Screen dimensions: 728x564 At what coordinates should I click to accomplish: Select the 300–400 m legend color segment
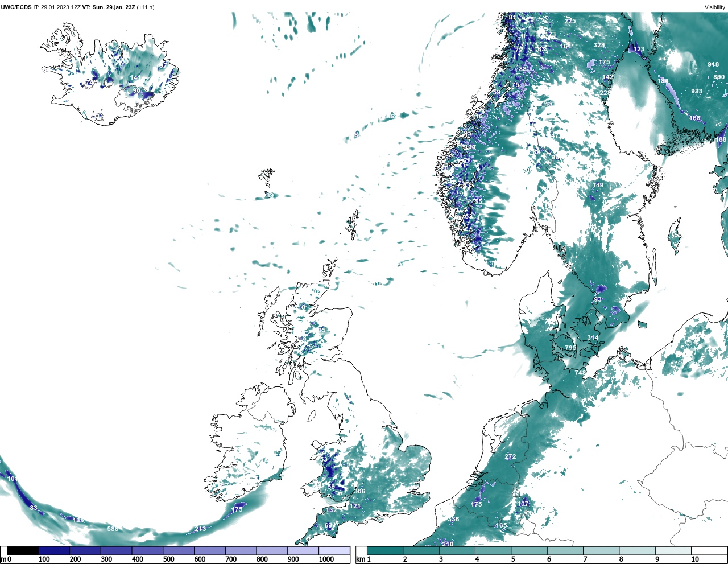(x=116, y=550)
